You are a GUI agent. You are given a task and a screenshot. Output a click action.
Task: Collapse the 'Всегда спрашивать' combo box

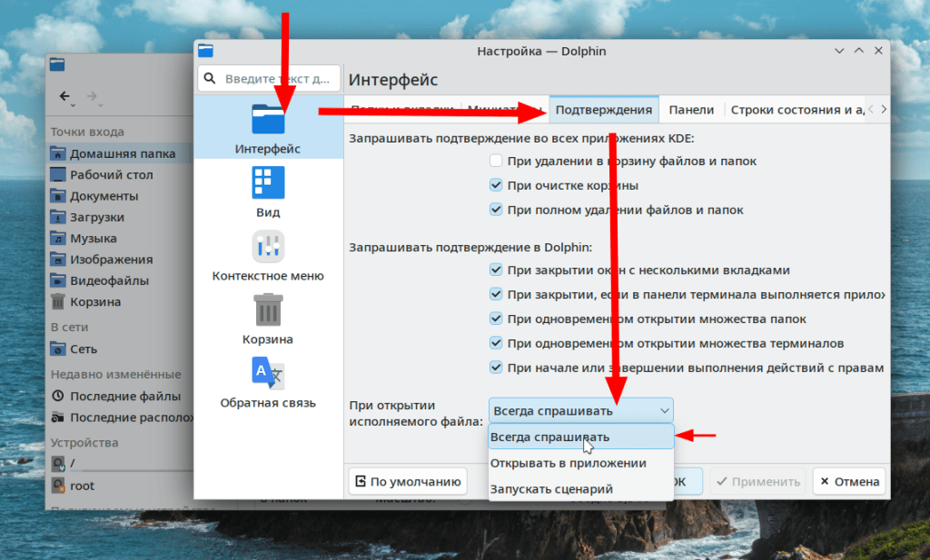[580, 410]
